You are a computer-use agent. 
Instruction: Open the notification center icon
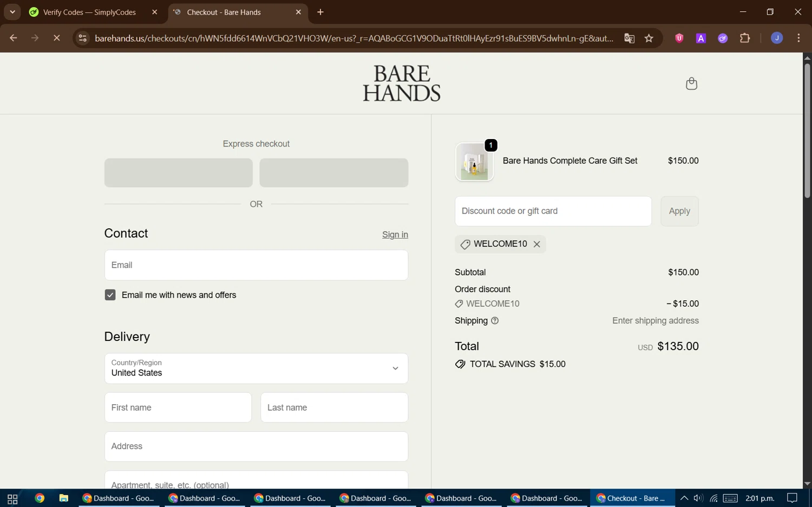pyautogui.click(x=792, y=498)
